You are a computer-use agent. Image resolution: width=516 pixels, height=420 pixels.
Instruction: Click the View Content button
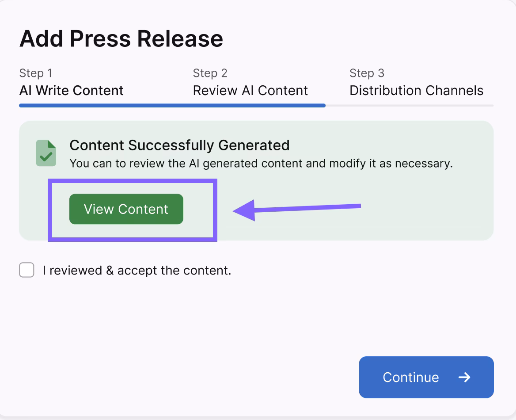click(x=126, y=209)
